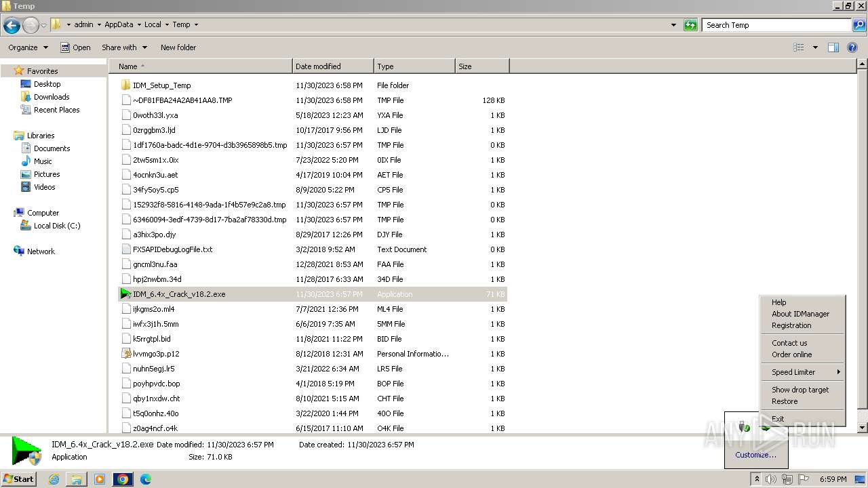Open Speed Limiter submenu
This screenshot has height=488, width=868.
tap(803, 372)
